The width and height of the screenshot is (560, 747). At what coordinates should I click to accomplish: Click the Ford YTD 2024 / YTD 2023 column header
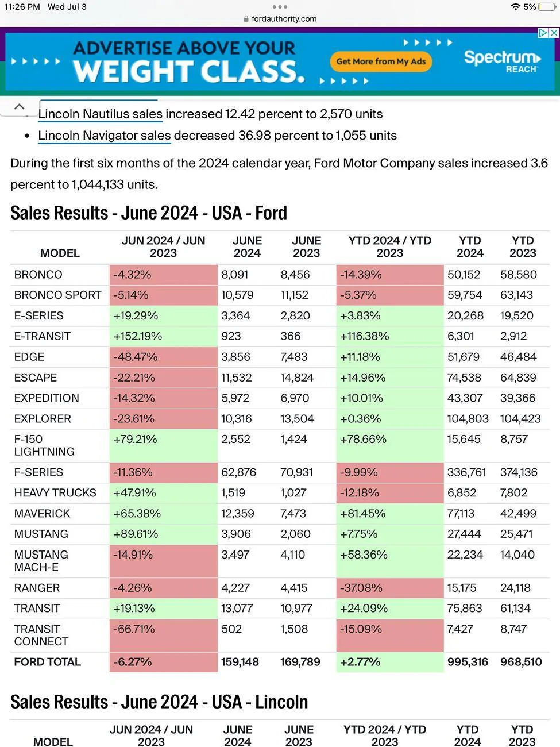click(389, 247)
